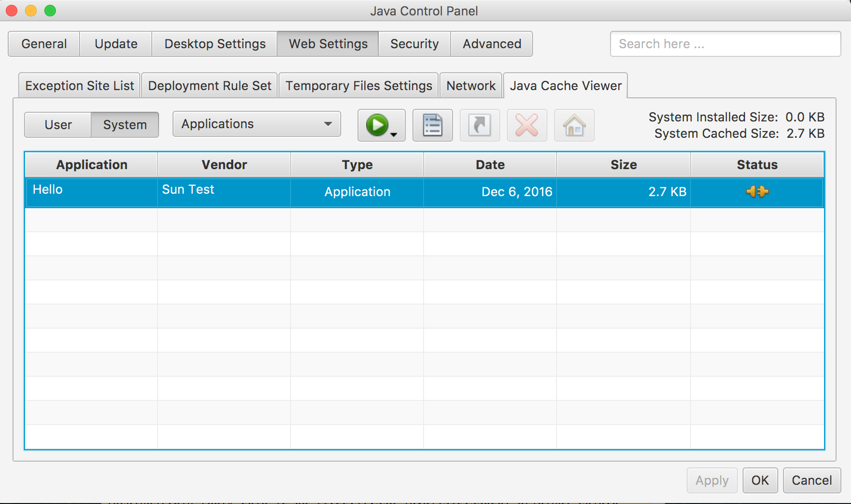Open run options dropdown arrow beside play button
The height and width of the screenshot is (504, 851).
click(x=394, y=135)
